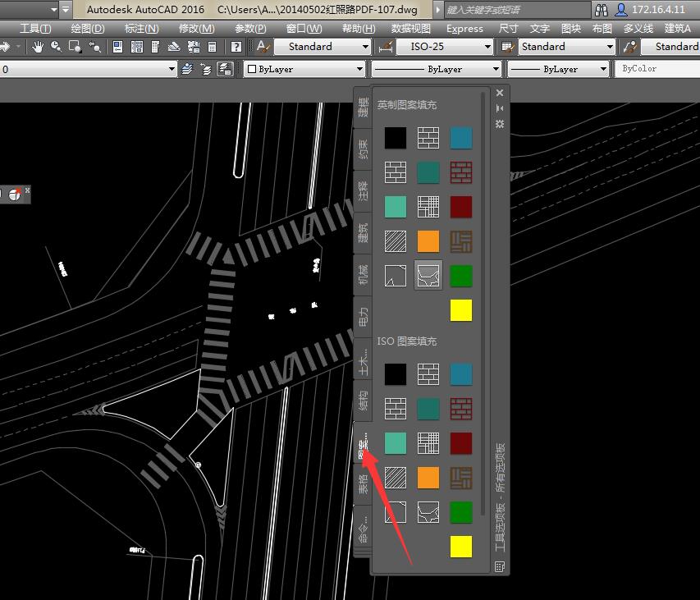Screen dimensions: 700x600
Task: Switch to the 注释 palette tab
Action: coord(363,190)
